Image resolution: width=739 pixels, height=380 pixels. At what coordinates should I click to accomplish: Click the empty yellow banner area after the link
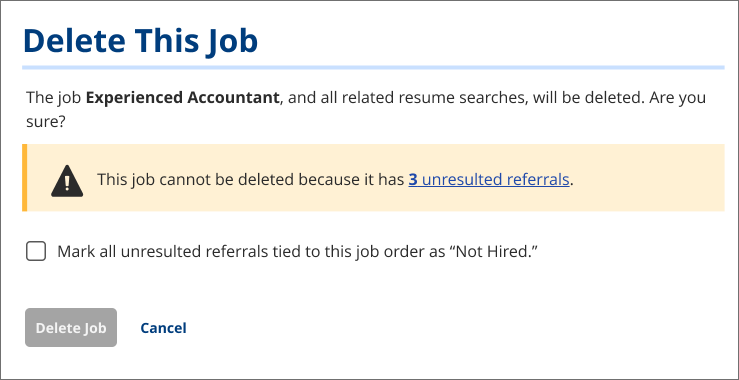(648, 180)
